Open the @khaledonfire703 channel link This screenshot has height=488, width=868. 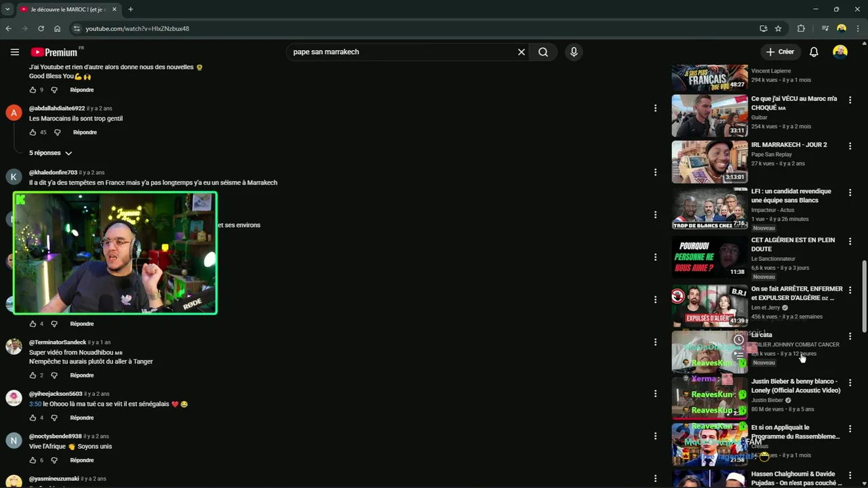[x=53, y=173]
